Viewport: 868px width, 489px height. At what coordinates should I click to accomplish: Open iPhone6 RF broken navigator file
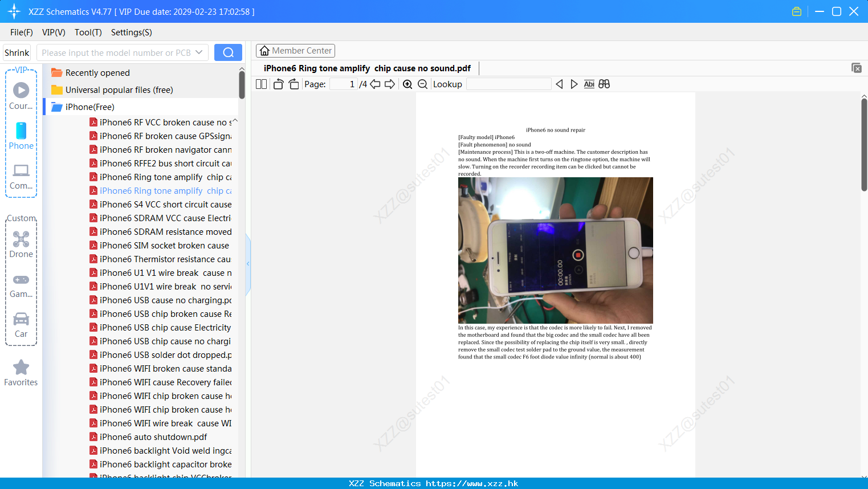160,150
